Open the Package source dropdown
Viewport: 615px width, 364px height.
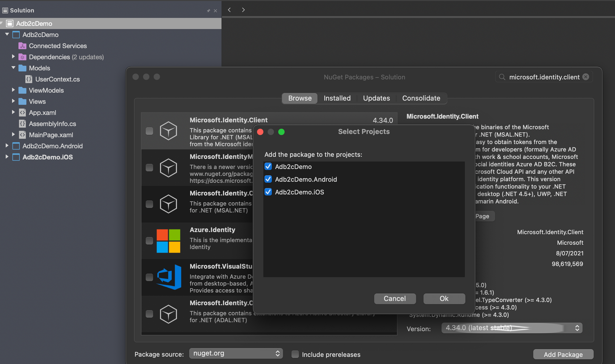point(236,354)
